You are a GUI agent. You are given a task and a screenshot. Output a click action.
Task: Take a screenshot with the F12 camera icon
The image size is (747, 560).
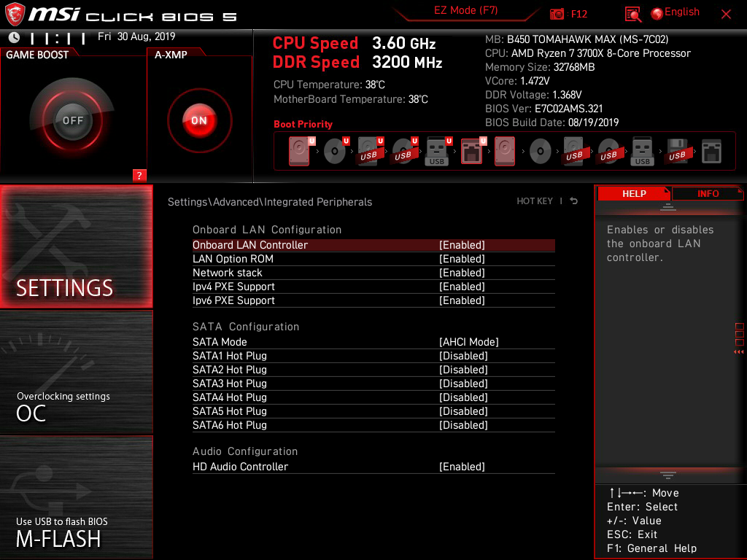point(557,14)
